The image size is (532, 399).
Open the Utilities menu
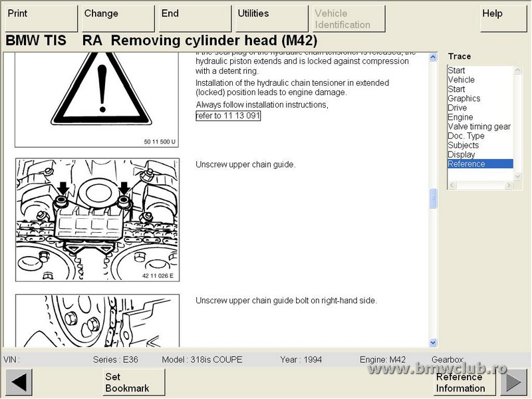pos(270,19)
